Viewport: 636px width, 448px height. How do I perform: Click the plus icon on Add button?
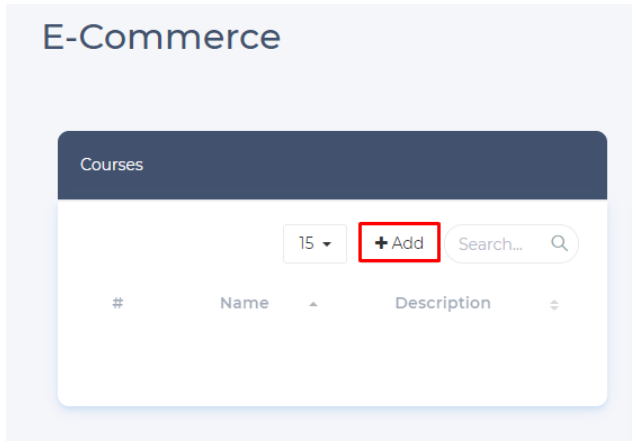pos(381,243)
